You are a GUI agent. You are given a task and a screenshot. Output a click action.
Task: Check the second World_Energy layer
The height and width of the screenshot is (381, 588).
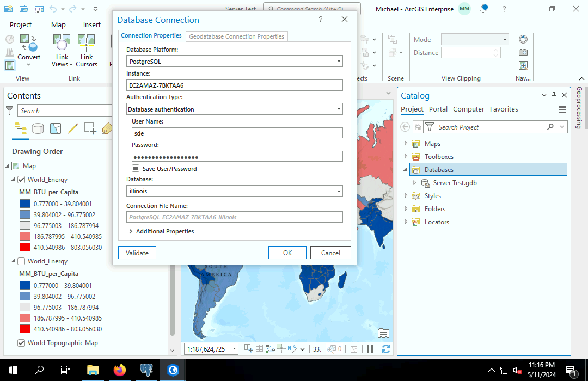pyautogui.click(x=21, y=261)
